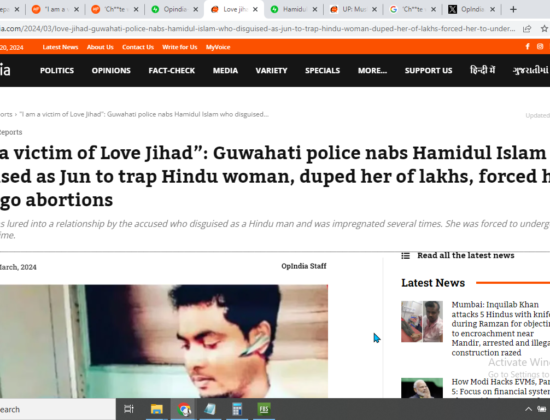Viewport: 550px width, 420px height.
Task: Open Task View from taskbar
Action: click(129, 409)
